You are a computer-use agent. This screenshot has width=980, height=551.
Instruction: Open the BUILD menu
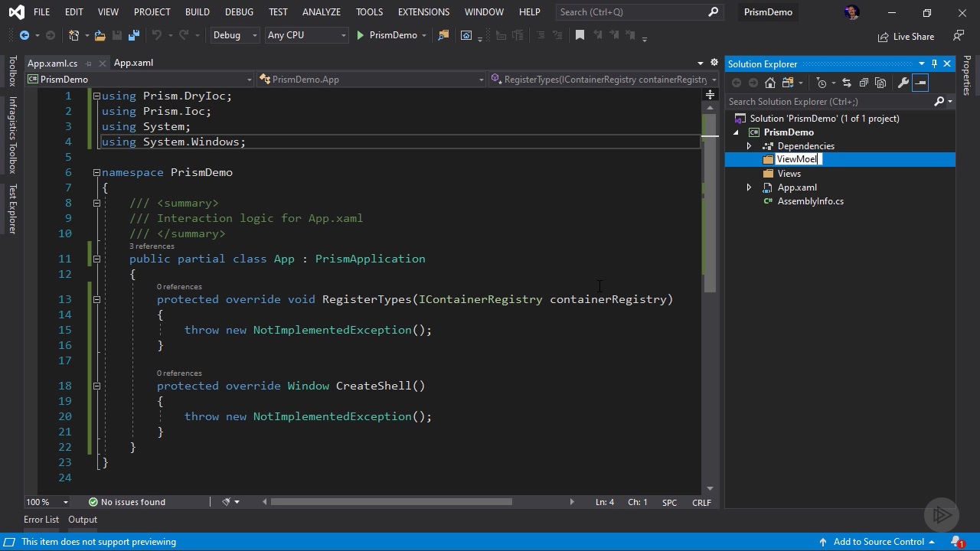tap(197, 12)
